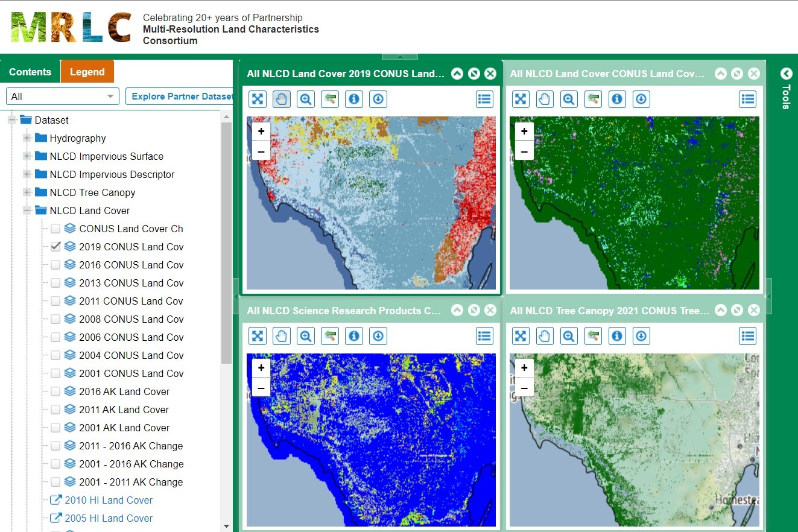
Task: Click the Explore Partner Datasets button
Action: (178, 96)
